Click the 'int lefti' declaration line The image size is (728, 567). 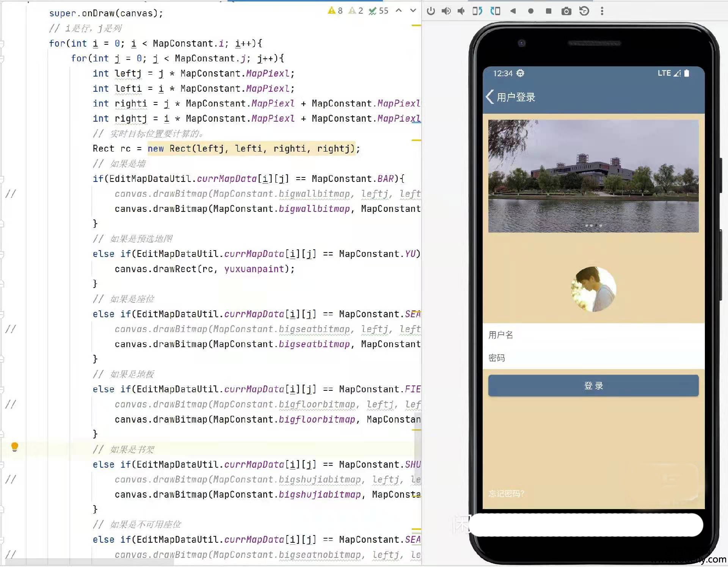(x=193, y=89)
